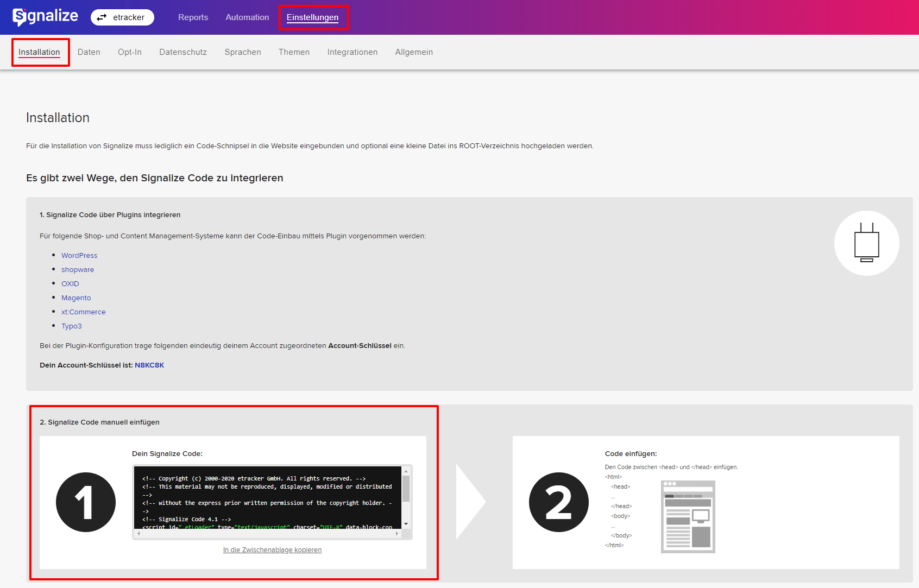The image size is (919, 588).
Task: Click the code box scroll-left arrow
Action: [x=139, y=534]
